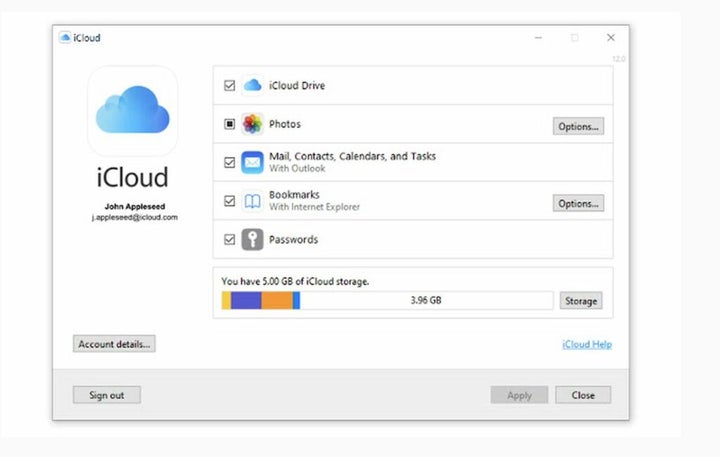Uncheck the Bookmarks checkbox
This screenshot has height=457, width=720.
tap(230, 201)
